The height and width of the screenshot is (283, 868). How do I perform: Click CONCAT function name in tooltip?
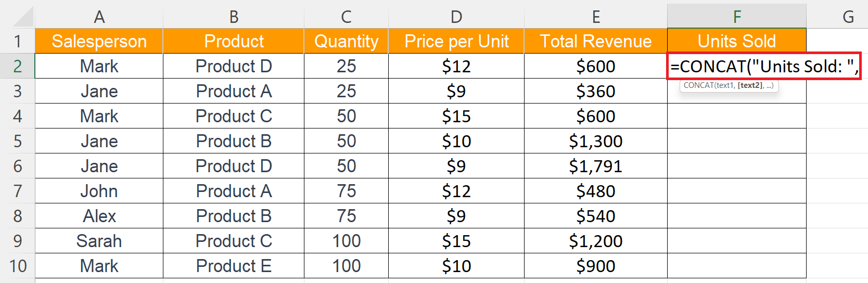(x=699, y=85)
